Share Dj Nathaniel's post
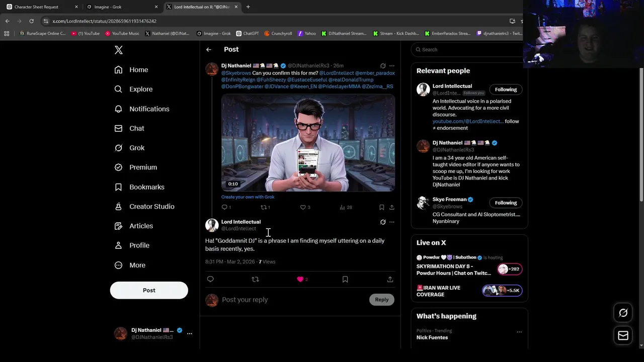The width and height of the screenshot is (644, 362). [x=392, y=207]
